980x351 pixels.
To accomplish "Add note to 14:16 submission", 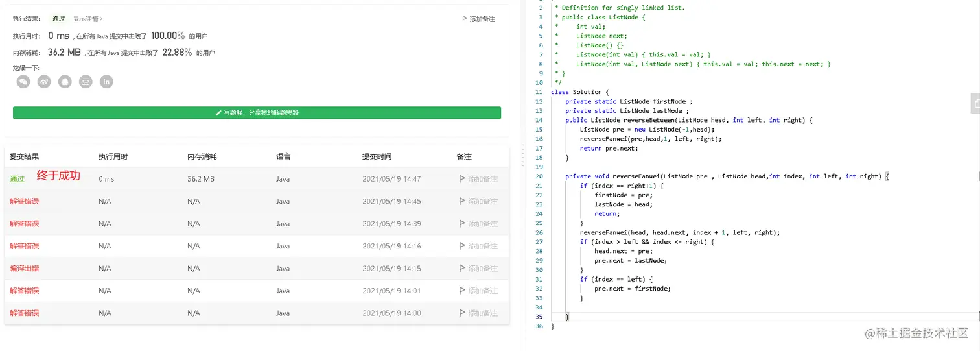I will [x=478, y=246].
